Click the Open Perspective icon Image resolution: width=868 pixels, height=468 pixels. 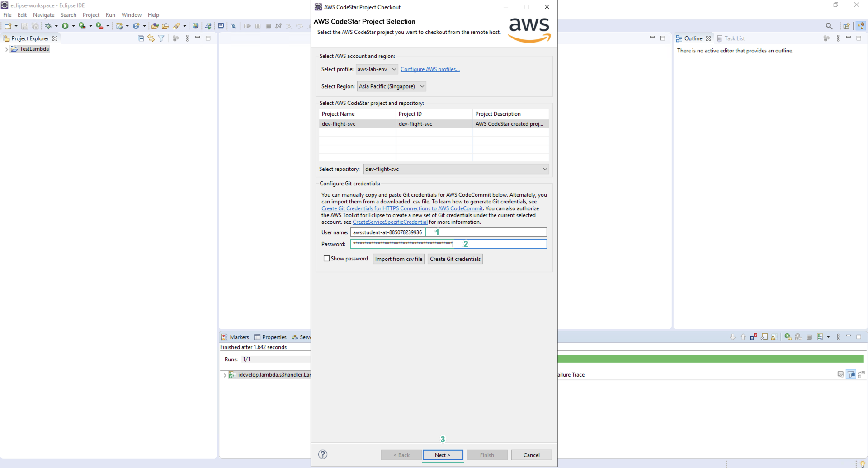click(846, 26)
